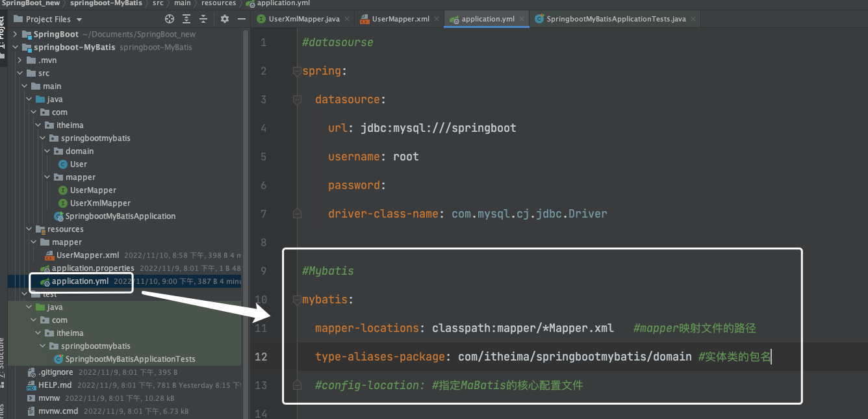Switch to SpringbootMyBatisApplicationTests.java tab
Viewport: 868px width, 419px height.
pyautogui.click(x=616, y=19)
